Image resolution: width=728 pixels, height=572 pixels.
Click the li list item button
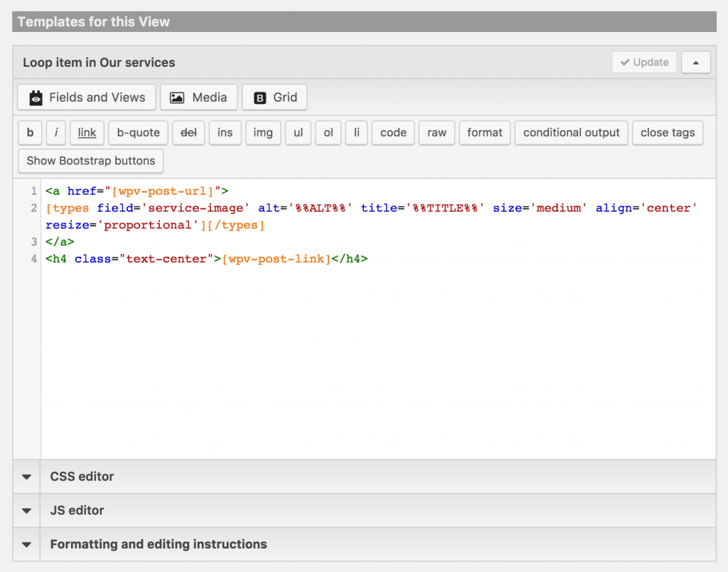coord(357,133)
